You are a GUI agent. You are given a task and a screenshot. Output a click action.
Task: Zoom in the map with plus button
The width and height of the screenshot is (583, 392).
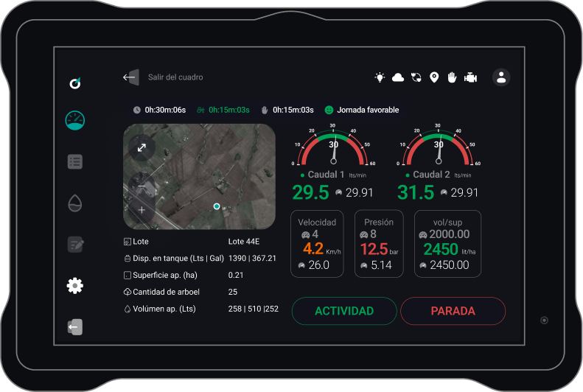pos(142,210)
